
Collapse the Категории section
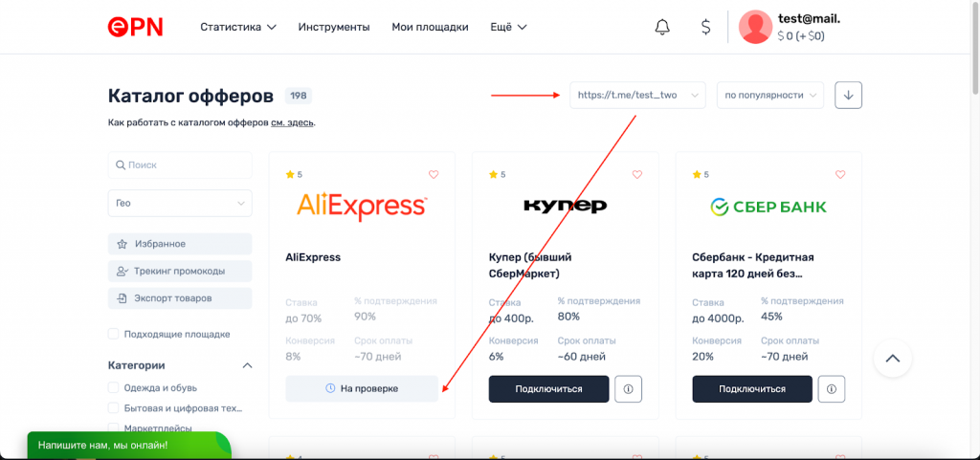pos(248,365)
